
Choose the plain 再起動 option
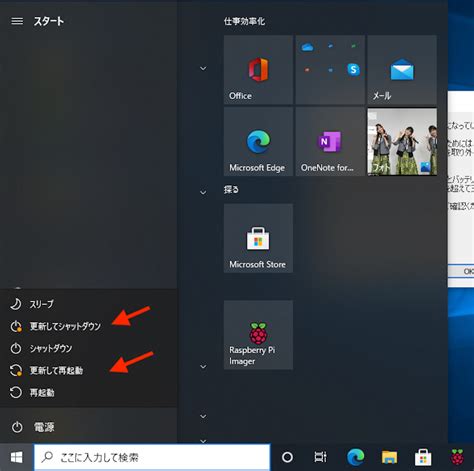pyautogui.click(x=88, y=393)
